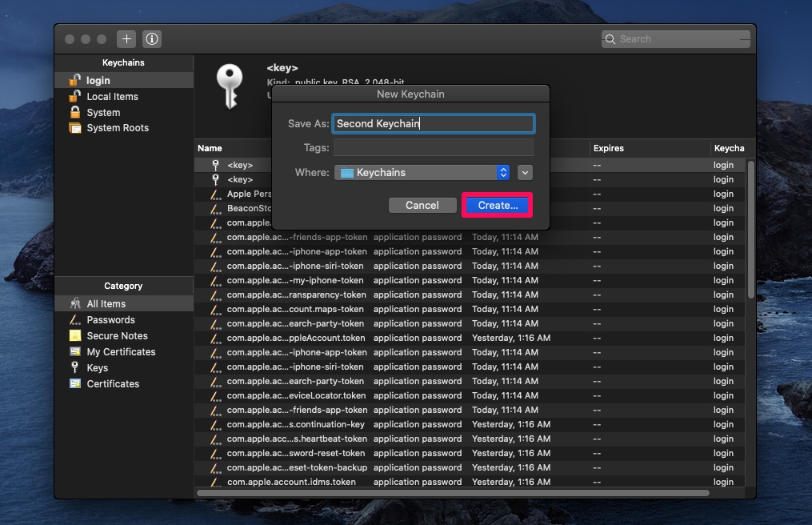812x525 pixels.
Task: Click the Create button
Action: pyautogui.click(x=496, y=205)
